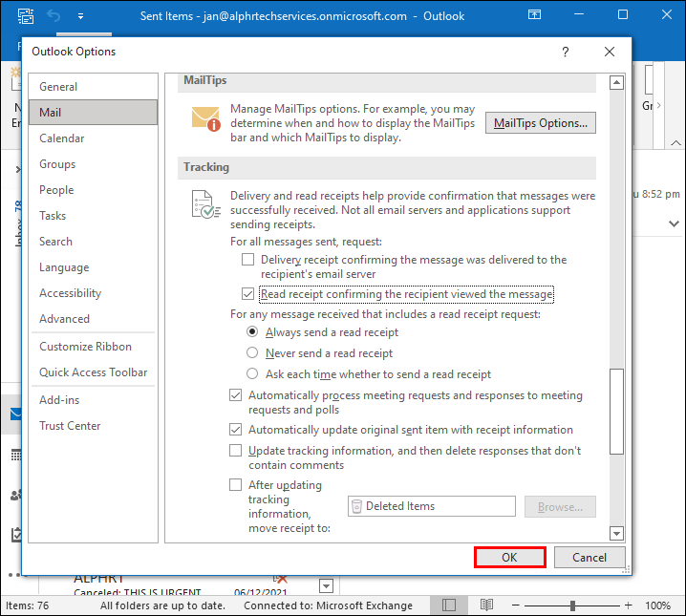This screenshot has width=686, height=616.
Task: Click the disabled Browse button
Action: coord(560,507)
